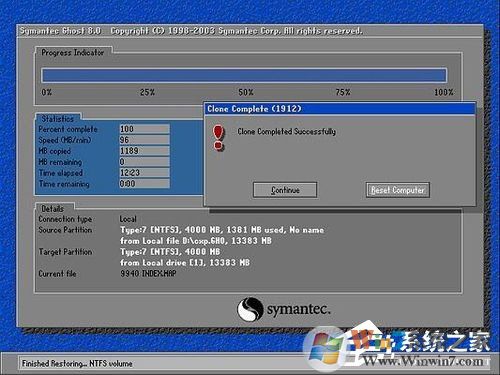
Task: Click the Reset Computer button
Action: click(398, 190)
